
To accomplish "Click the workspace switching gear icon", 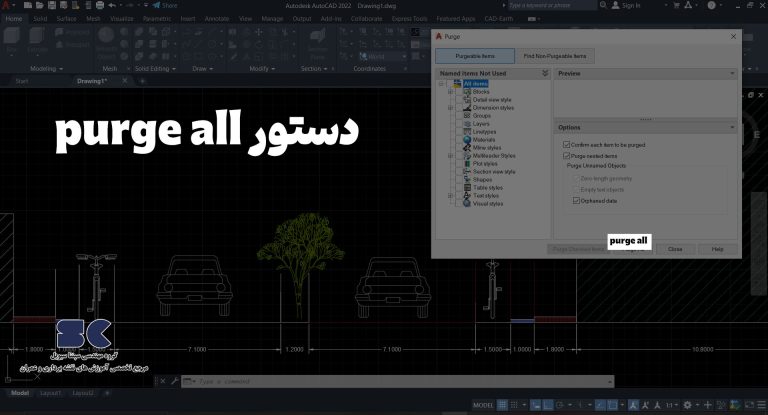I will (x=687, y=405).
